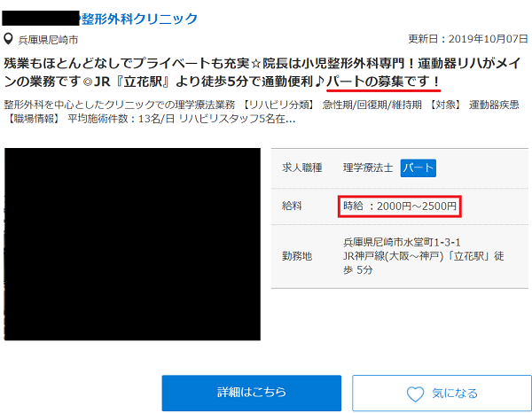Click the 気になる favorite button
This screenshot has width=532, height=413.
pos(441,394)
